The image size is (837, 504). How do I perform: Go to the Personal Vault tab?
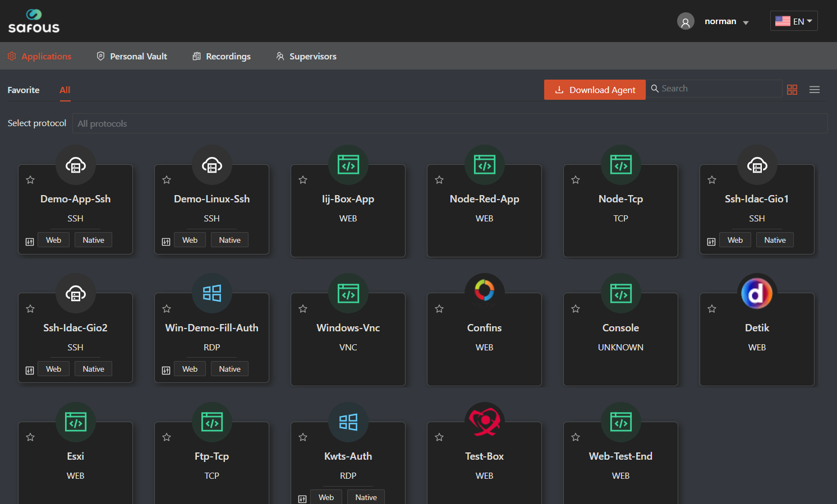[132, 56]
